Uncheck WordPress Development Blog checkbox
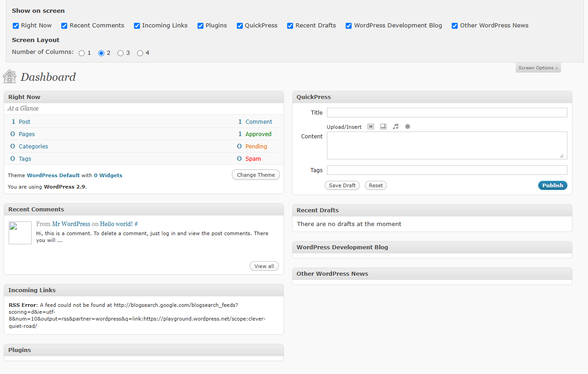Image resolution: width=588 pixels, height=374 pixels. pos(348,26)
